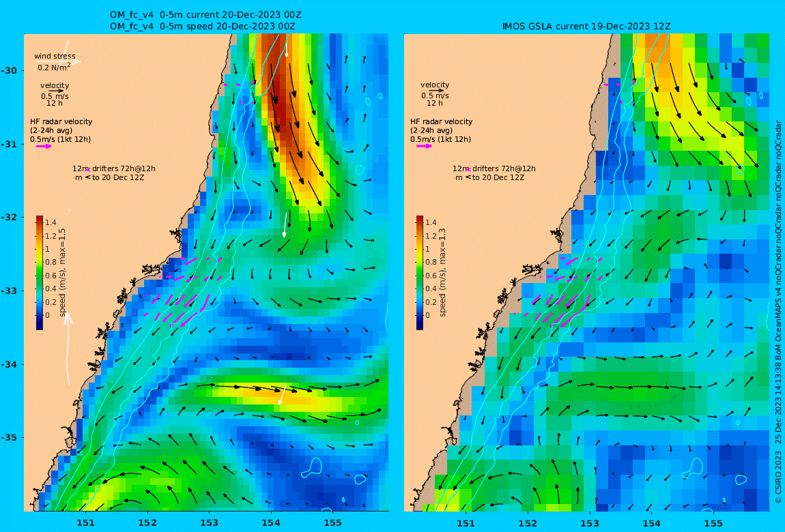The image size is (785, 532).
Task: Click '0.5m/s (1kt 12h)' on OM_fc_v4 map
Action: coord(61,140)
